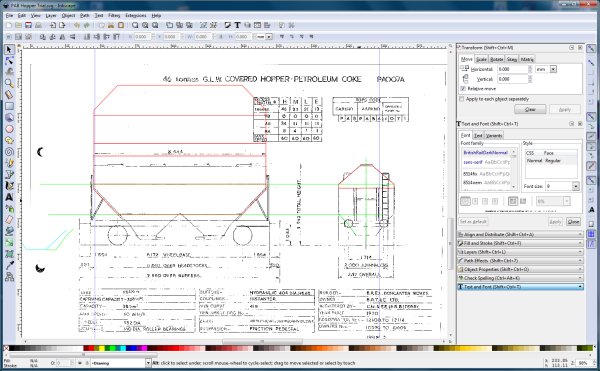Click the Save document toolbar icon
Viewport: 600px width, 371px height.
tap(28, 25)
